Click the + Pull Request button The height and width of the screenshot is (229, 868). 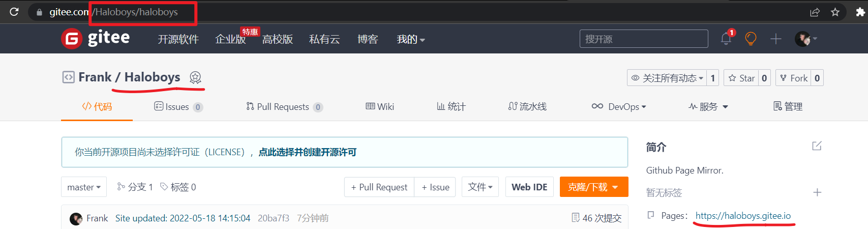[379, 187]
